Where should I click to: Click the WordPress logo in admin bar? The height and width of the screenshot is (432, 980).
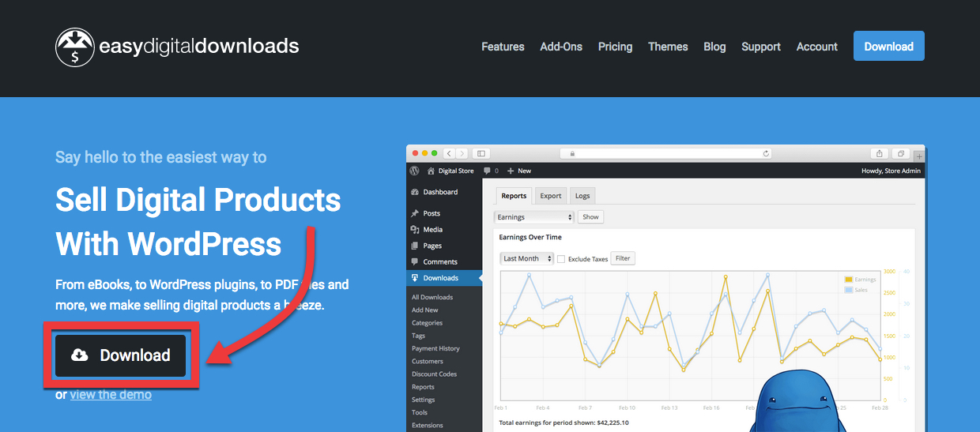pos(414,171)
